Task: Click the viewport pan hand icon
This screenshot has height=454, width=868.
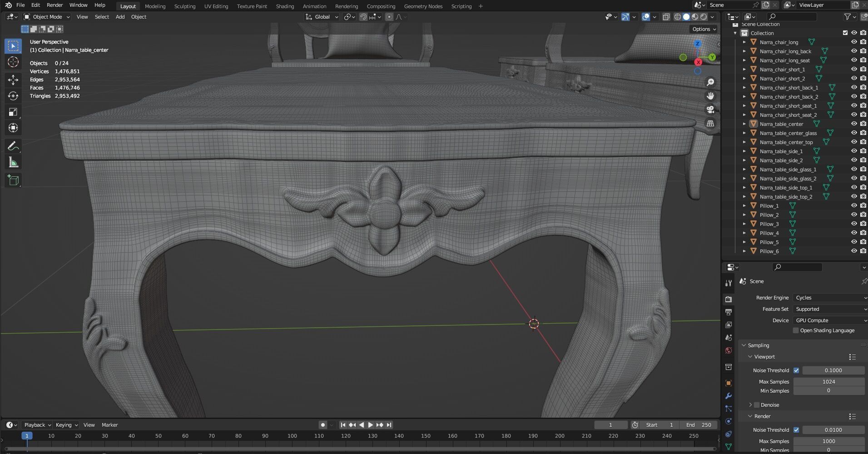Action: pos(710,96)
